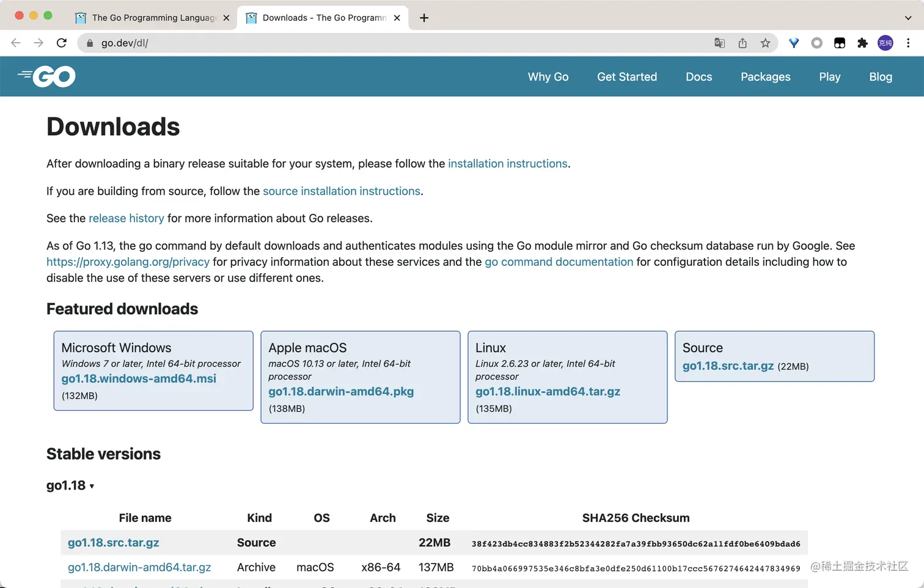Follow the source installation instructions link
Viewport: 924px width, 588px height.
tap(342, 191)
